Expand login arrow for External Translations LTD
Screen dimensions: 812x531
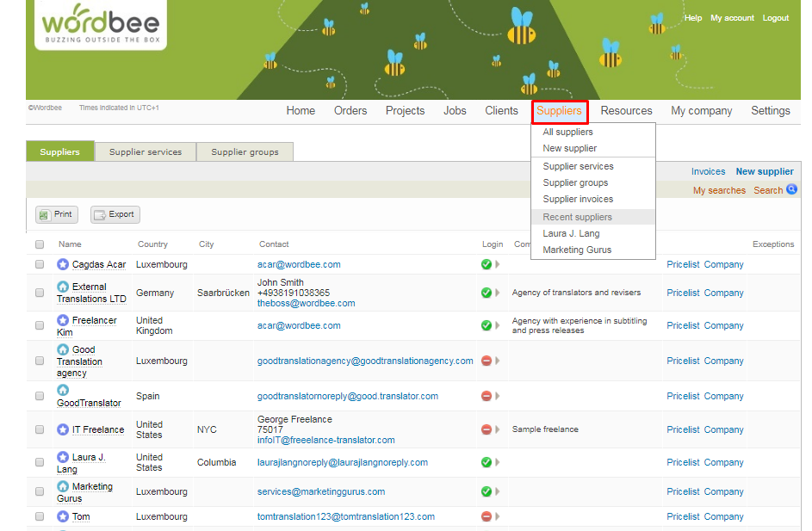coord(498,293)
